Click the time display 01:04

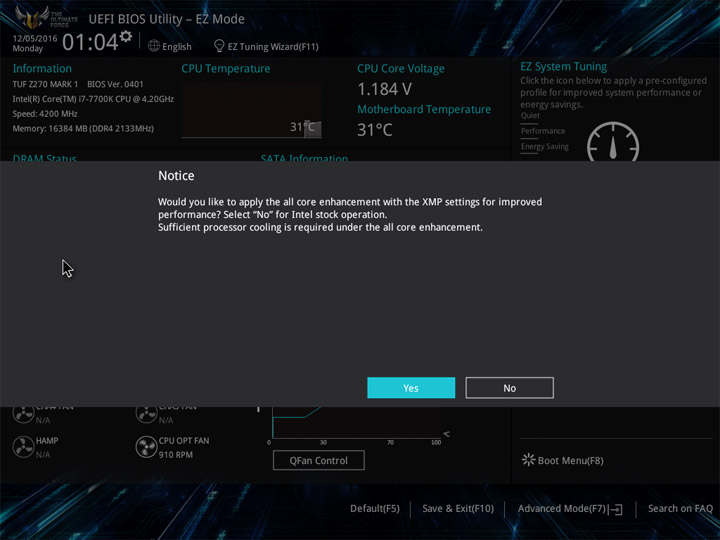coord(90,42)
